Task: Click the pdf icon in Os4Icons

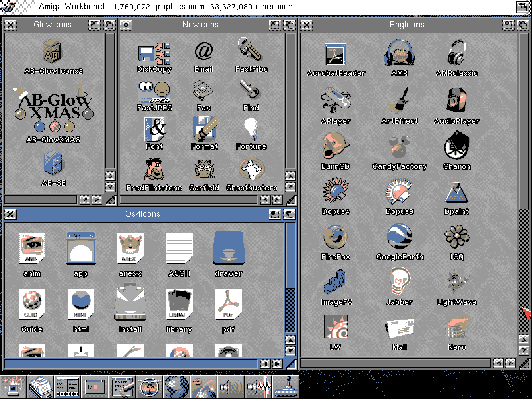Action: point(228,305)
